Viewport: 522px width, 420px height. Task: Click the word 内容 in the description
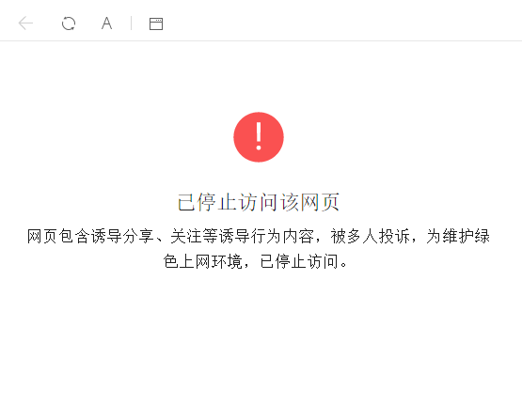pyautogui.click(x=298, y=237)
